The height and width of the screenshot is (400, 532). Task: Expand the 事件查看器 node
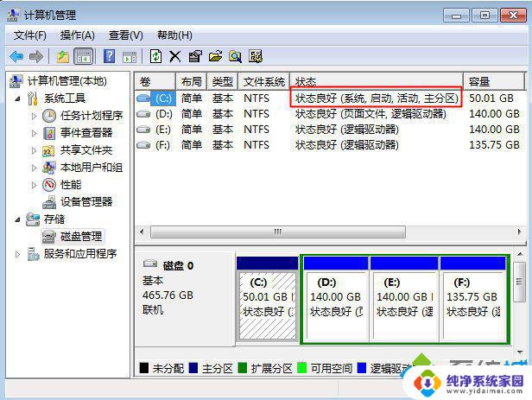coord(34,133)
